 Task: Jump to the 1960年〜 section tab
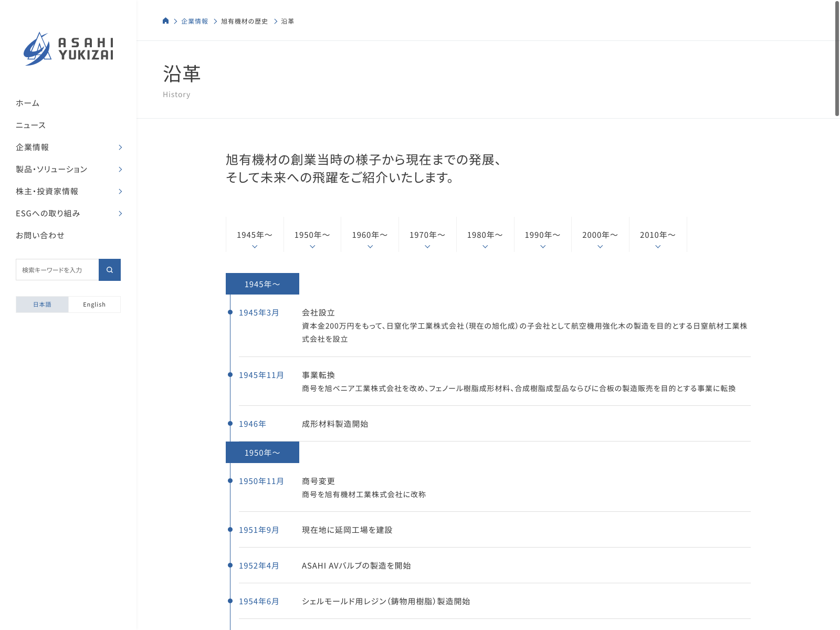click(x=370, y=235)
